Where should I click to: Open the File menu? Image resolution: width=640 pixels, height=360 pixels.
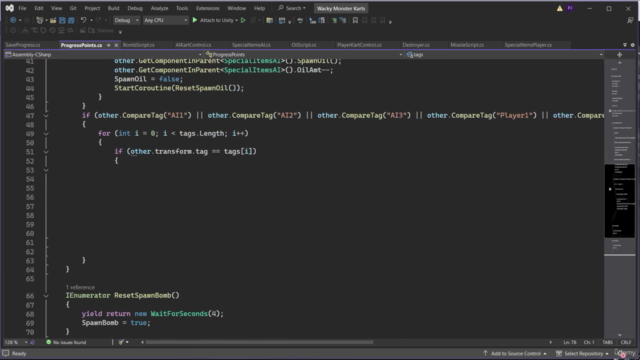click(x=22, y=8)
